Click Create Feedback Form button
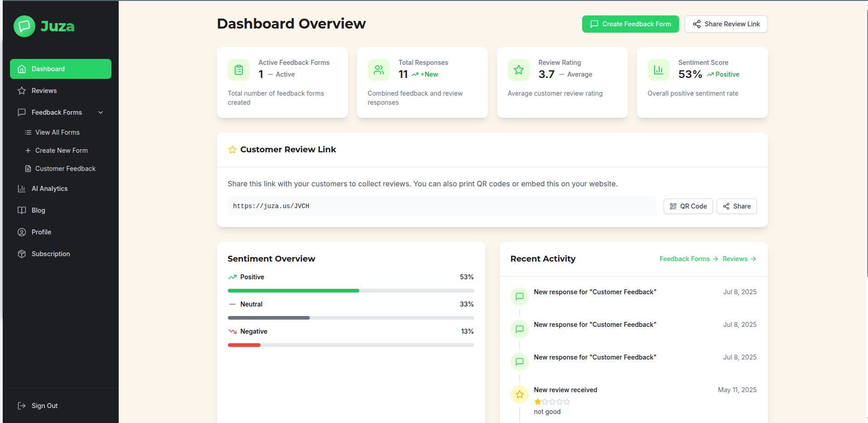 631,24
